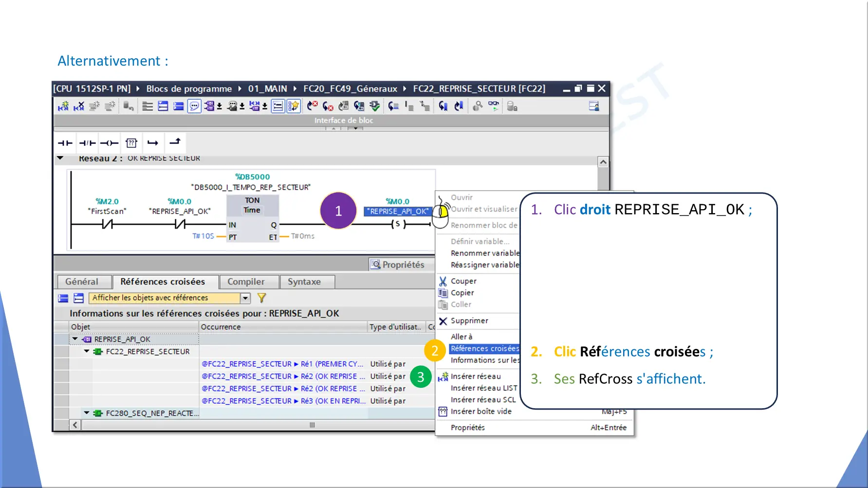
Task: Click the Insert network toolbar icon
Action: (63, 106)
